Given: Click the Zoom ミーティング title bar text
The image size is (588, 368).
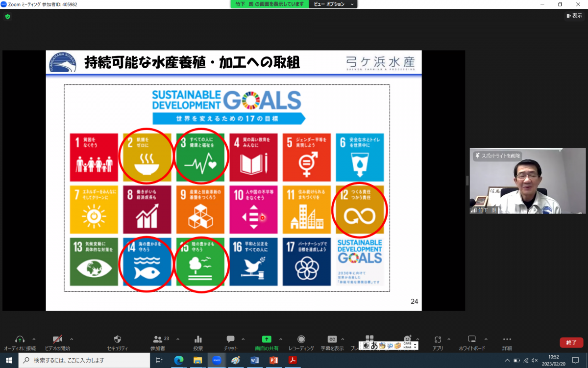Looking at the screenshot, I should [x=42, y=4].
